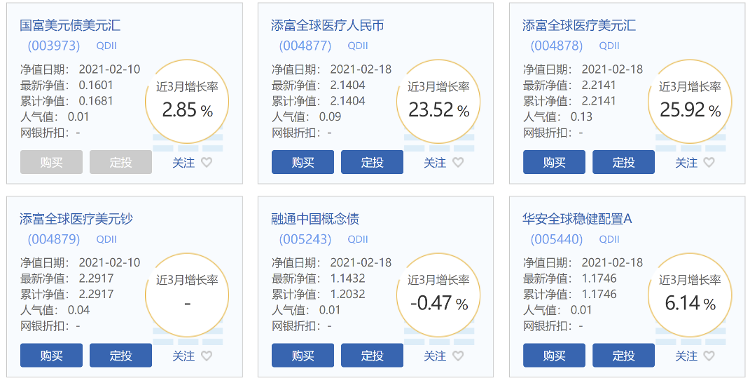
Task: Open 国富美元债美元汇 fund title link
Action: click(x=70, y=25)
